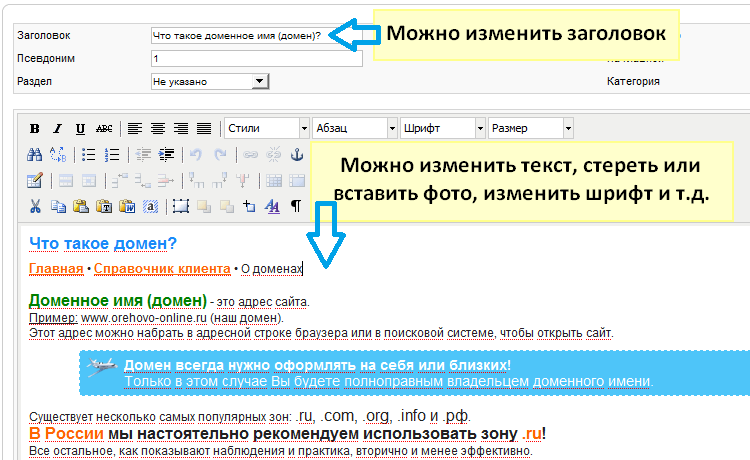The image size is (750, 460).
Task: Toggle visual control characters (pilcrow)
Action: [x=296, y=207]
